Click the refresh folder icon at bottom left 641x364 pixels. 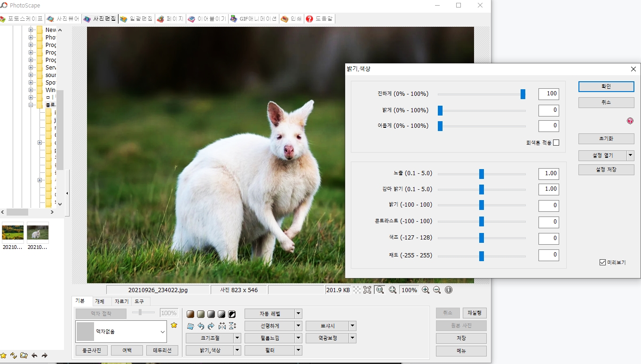click(14, 356)
